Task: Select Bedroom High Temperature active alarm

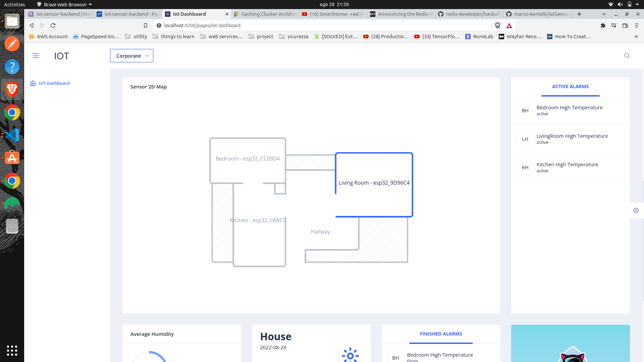Action: (x=570, y=110)
